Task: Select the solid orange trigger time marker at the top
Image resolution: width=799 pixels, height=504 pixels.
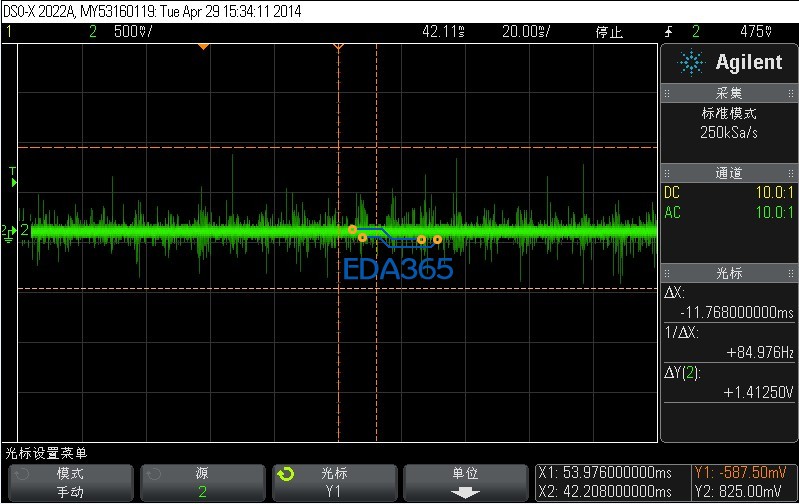Action: pyautogui.click(x=203, y=46)
